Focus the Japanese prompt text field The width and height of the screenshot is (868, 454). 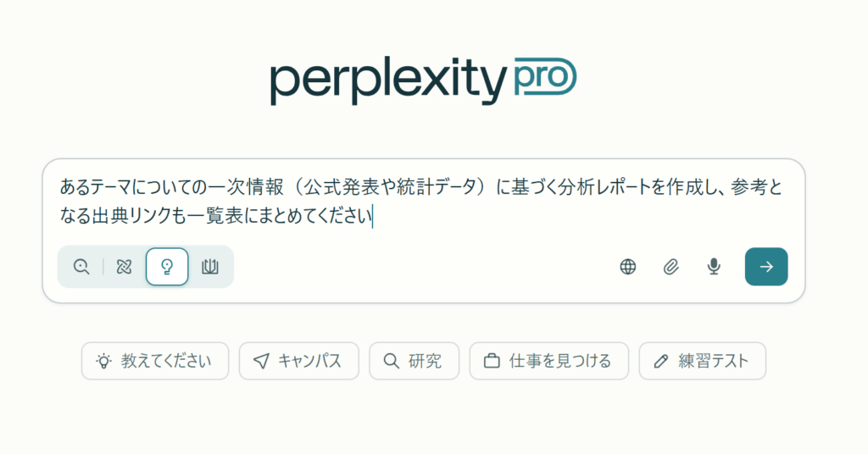pyautogui.click(x=424, y=202)
